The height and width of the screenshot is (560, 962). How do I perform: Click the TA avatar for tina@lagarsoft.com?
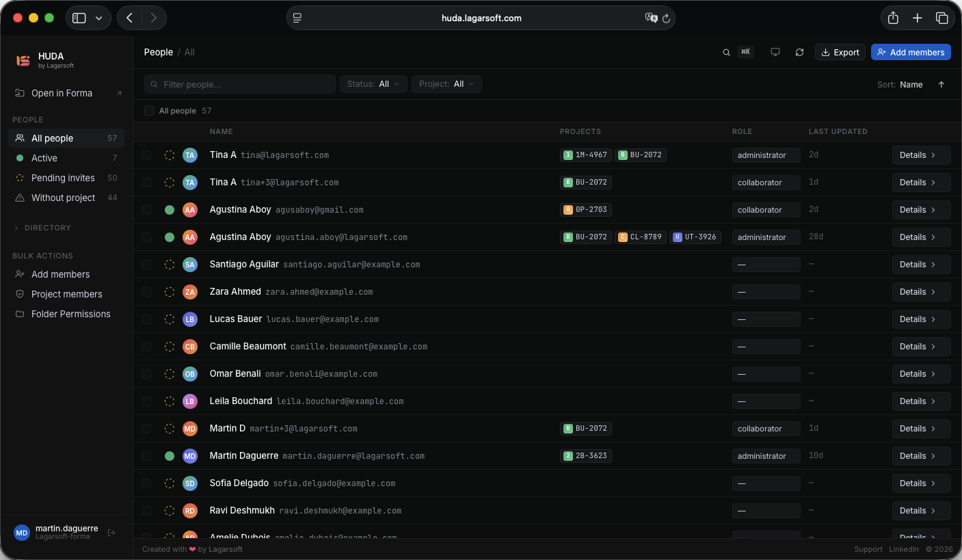pyautogui.click(x=190, y=155)
